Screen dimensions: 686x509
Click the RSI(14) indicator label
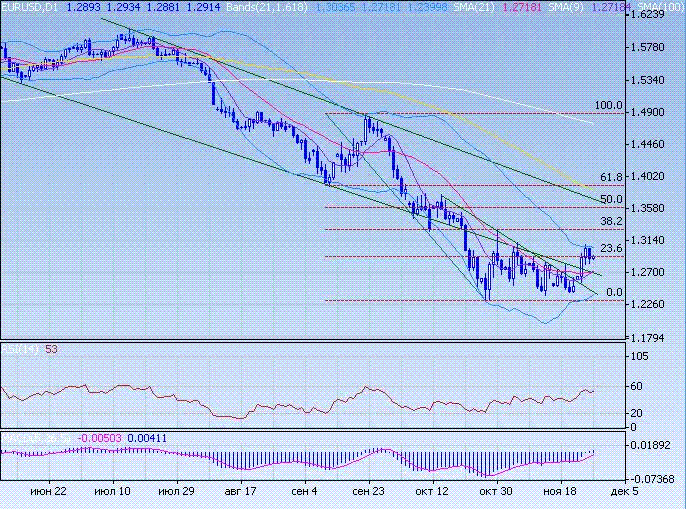(20, 348)
